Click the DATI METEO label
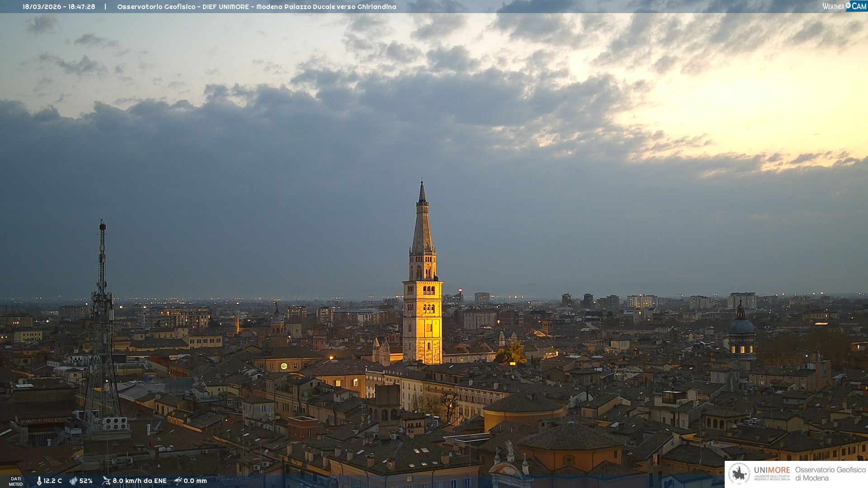The width and height of the screenshot is (868, 488). click(x=16, y=481)
